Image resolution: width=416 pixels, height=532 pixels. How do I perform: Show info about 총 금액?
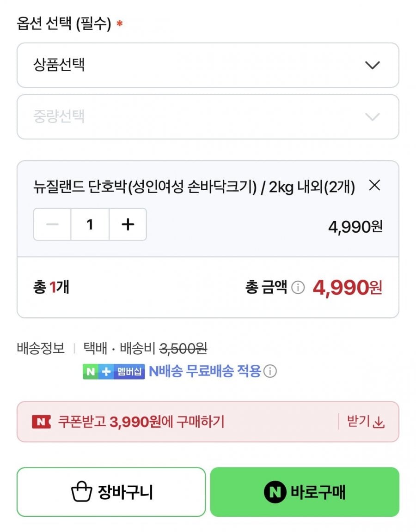[x=299, y=288]
